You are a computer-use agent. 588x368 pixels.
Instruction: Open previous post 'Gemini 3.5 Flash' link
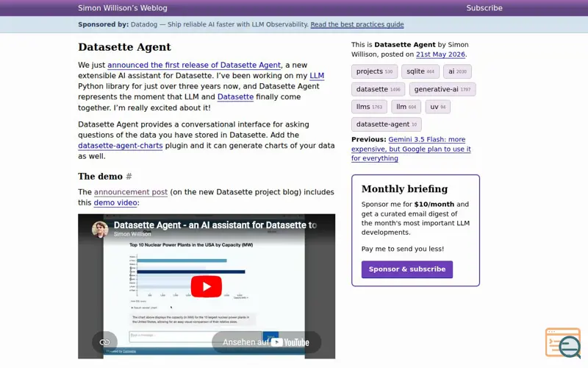coord(411,149)
